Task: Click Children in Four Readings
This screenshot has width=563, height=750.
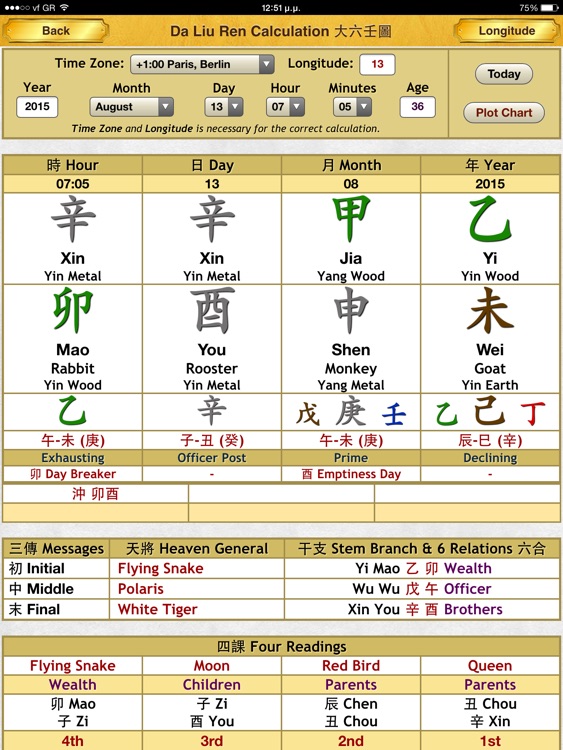Action: point(212,685)
